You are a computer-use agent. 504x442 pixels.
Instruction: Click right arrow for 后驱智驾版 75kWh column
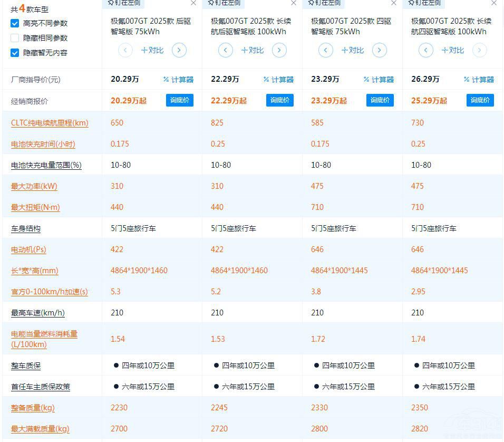point(179,50)
